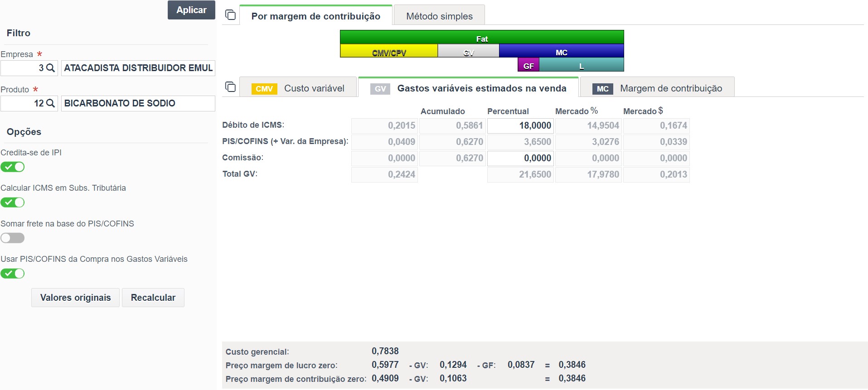Click Total GV percentual 21,6500

tap(520, 174)
